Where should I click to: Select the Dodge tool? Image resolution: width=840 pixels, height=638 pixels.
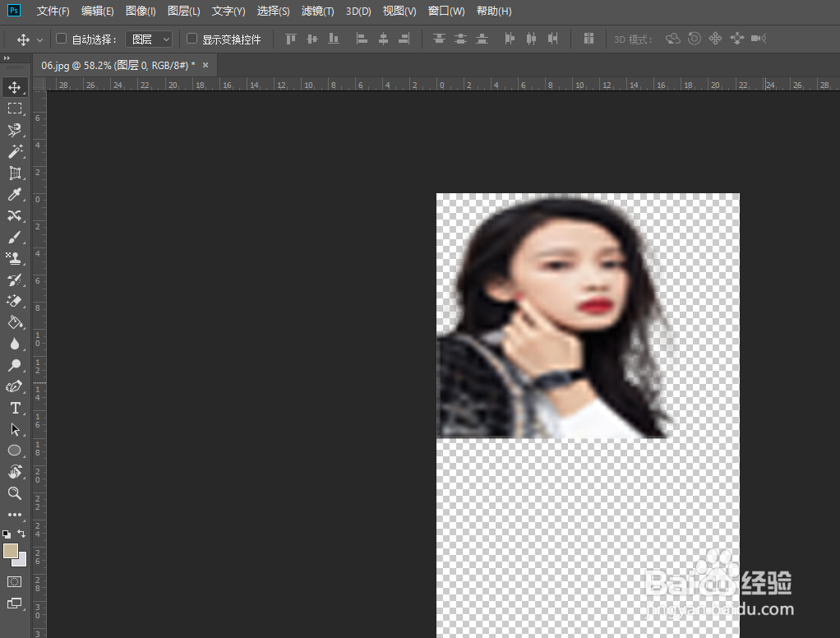pyautogui.click(x=15, y=365)
